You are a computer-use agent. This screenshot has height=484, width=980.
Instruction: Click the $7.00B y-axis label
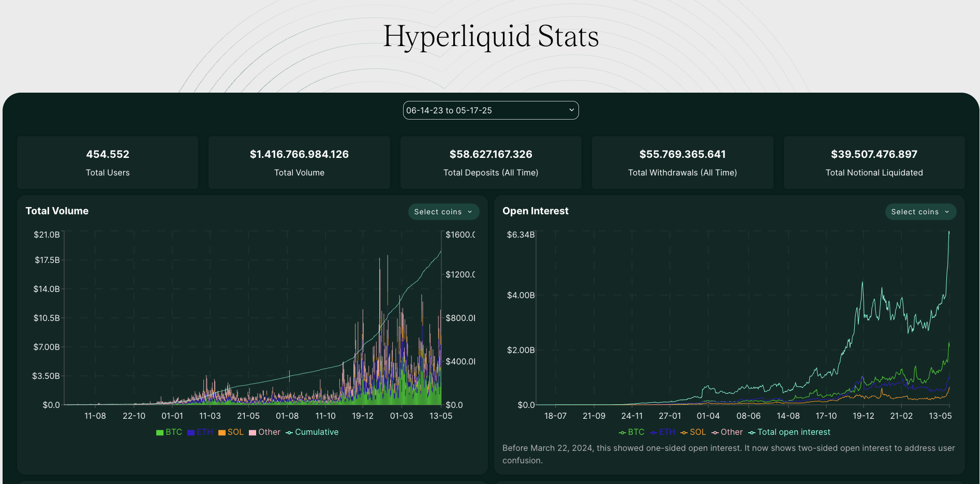pos(47,347)
